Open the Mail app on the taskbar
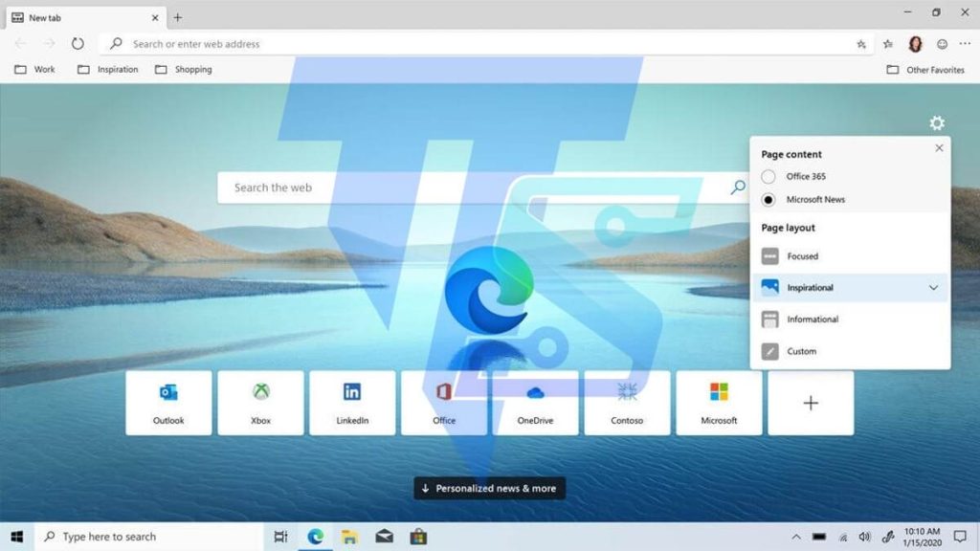Viewport: 980px width, 551px height. [385, 537]
